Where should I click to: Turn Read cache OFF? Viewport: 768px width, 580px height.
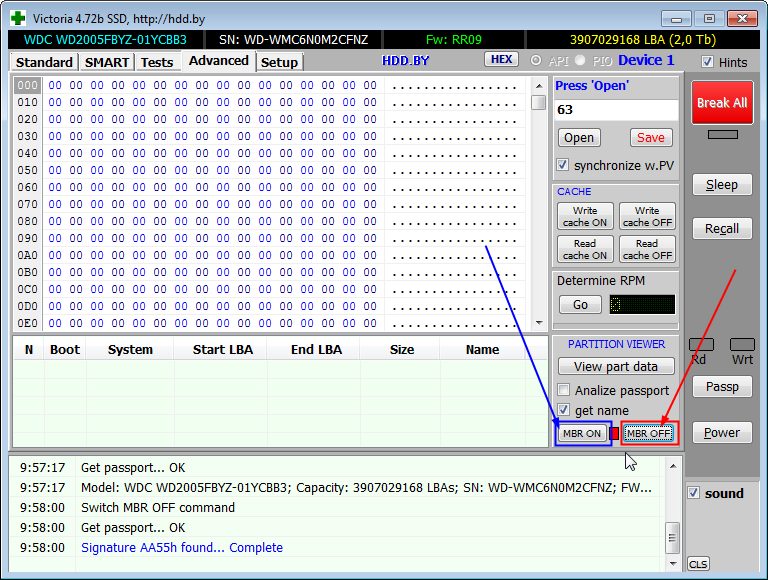(646, 249)
